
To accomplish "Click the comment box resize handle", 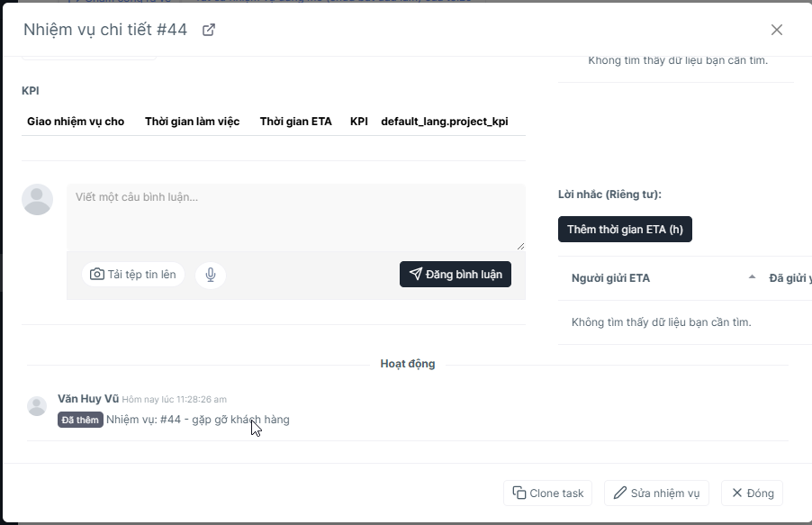I will 520,246.
